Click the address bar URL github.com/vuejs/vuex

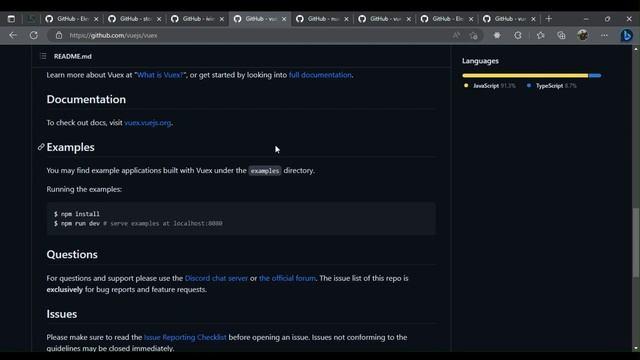pyautogui.click(x=113, y=36)
